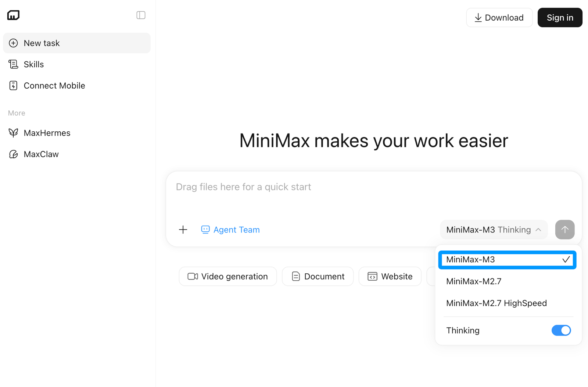Open MaxClaw from More section
Image resolution: width=588 pixels, height=387 pixels.
click(x=77, y=154)
